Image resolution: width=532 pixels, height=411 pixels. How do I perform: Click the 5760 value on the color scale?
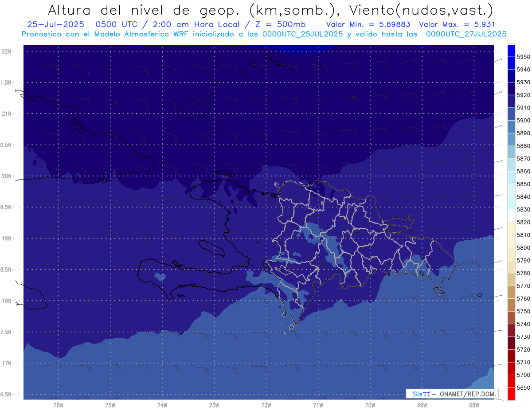524,298
